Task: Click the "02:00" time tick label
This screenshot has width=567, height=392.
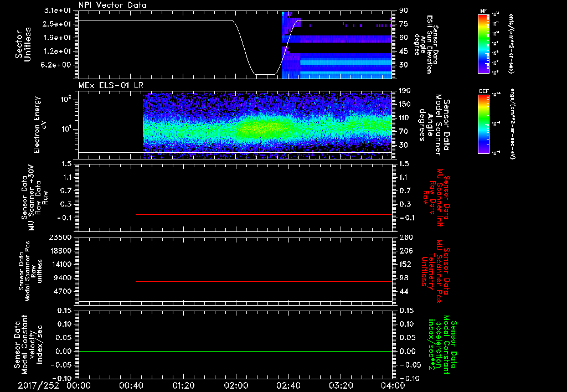Action: click(x=236, y=385)
